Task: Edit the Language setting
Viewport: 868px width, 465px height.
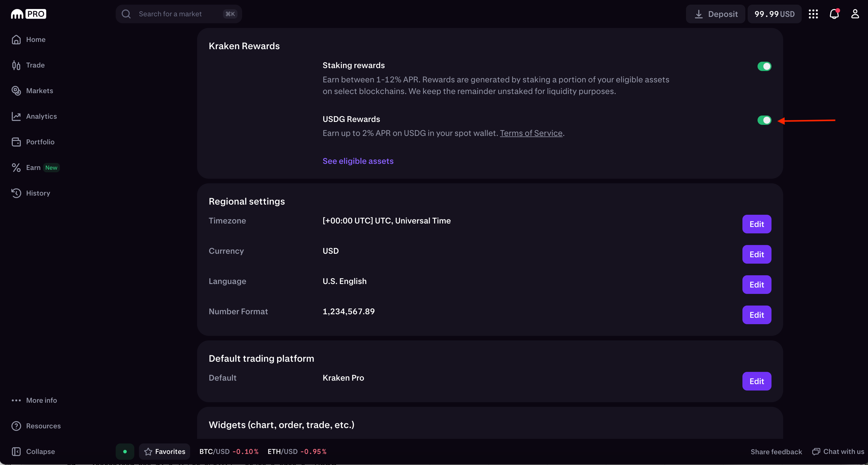Action: (x=756, y=285)
